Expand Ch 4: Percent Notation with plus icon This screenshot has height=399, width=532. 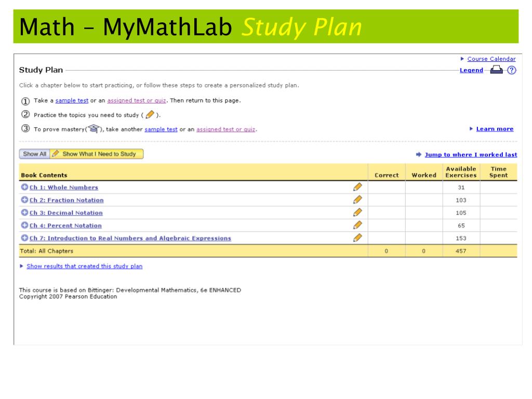pos(24,225)
